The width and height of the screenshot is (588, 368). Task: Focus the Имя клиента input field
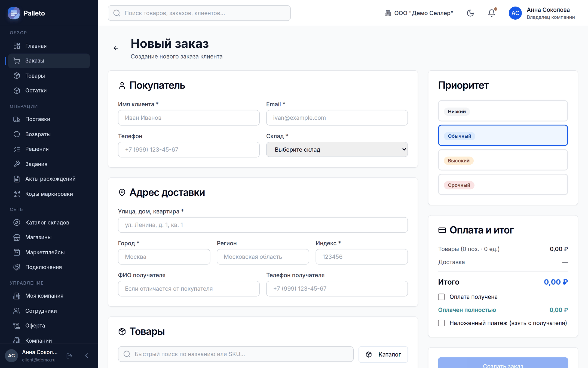pos(189,118)
